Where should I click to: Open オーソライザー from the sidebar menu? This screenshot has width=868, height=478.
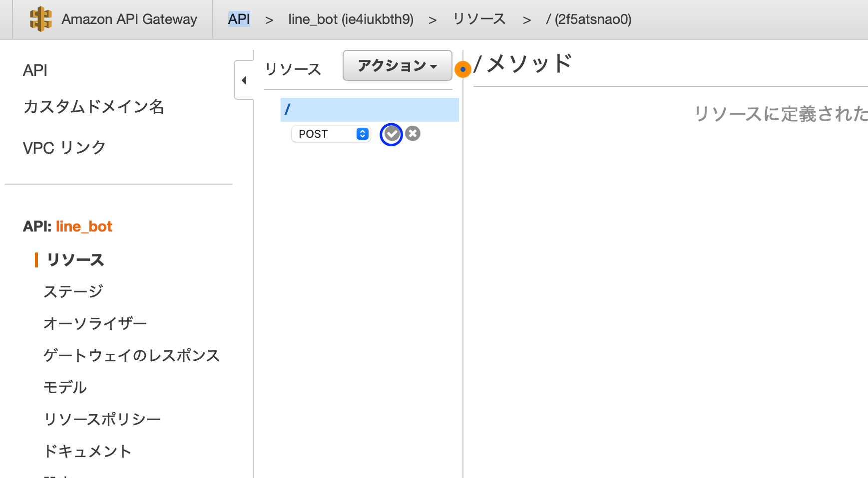[x=95, y=323]
